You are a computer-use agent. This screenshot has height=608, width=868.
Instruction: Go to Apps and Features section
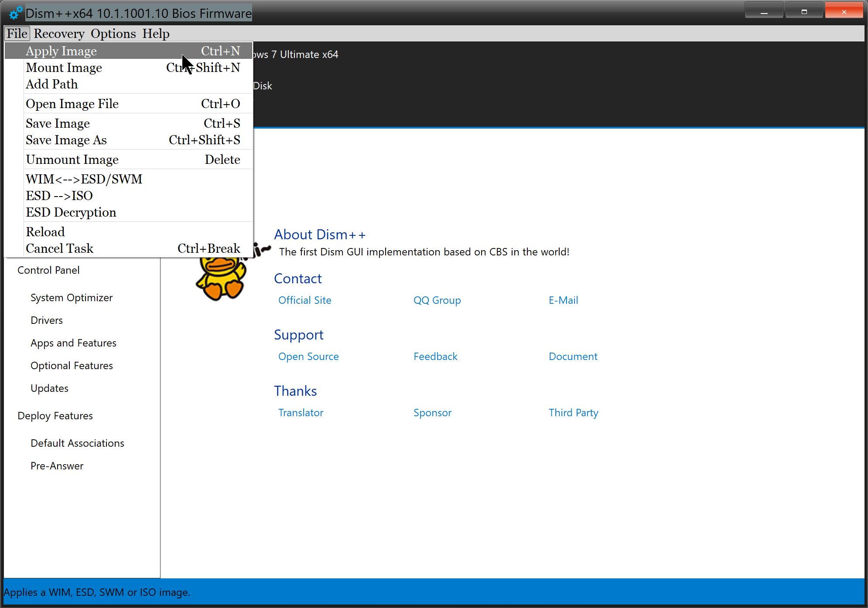pyautogui.click(x=73, y=343)
